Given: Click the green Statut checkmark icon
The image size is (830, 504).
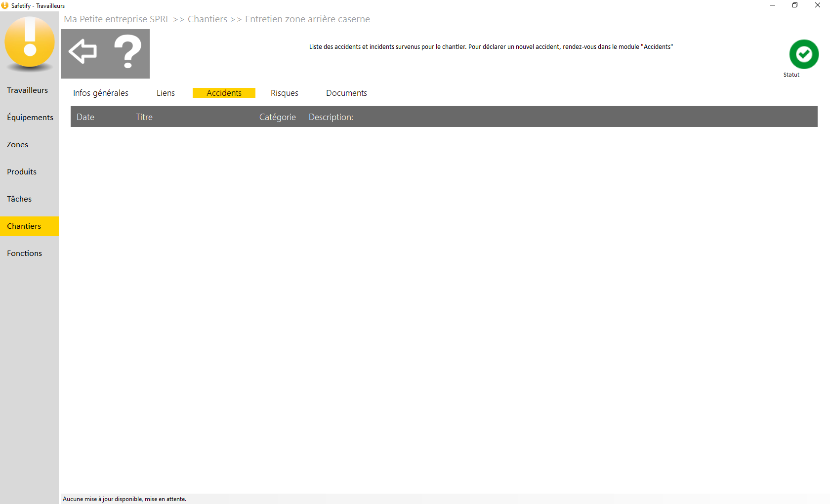Looking at the screenshot, I should click(x=804, y=54).
